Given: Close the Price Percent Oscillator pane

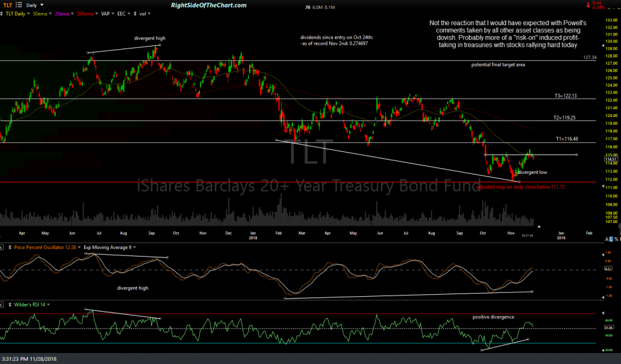Looking at the screenshot, I should (1, 247).
